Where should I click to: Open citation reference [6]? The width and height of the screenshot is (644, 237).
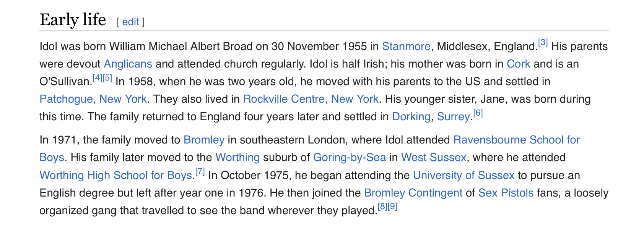click(478, 113)
